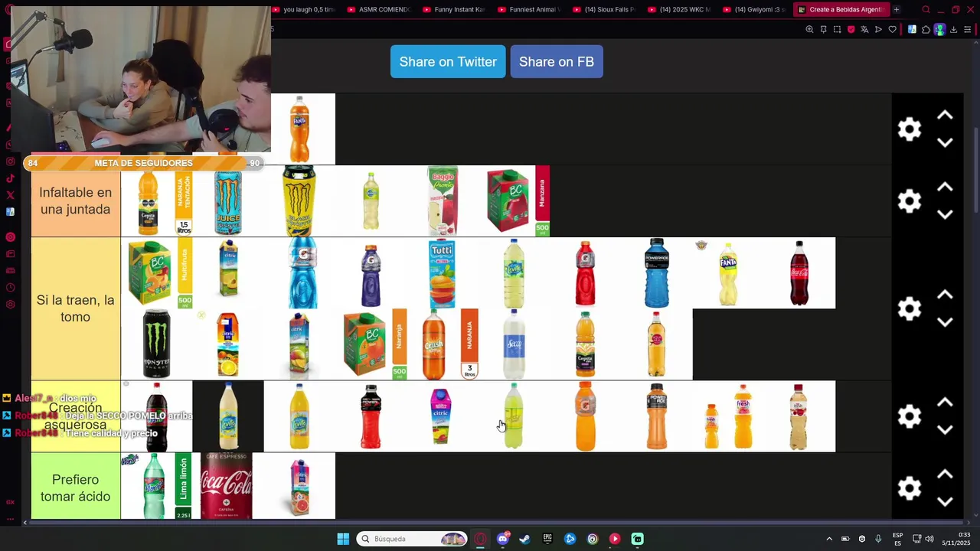The width and height of the screenshot is (980, 551).
Task: Open settings gear for 'Infaltable en una juntada' row
Action: point(909,201)
